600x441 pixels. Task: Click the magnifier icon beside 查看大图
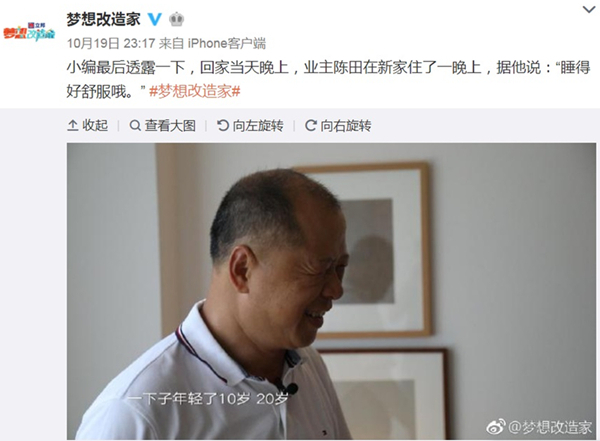(135, 125)
